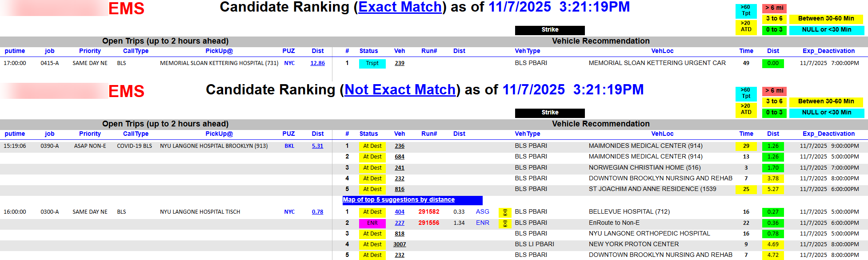Click the CallType header in the Exact Match section
Viewport: 868px width, 260px height.
coord(136,51)
